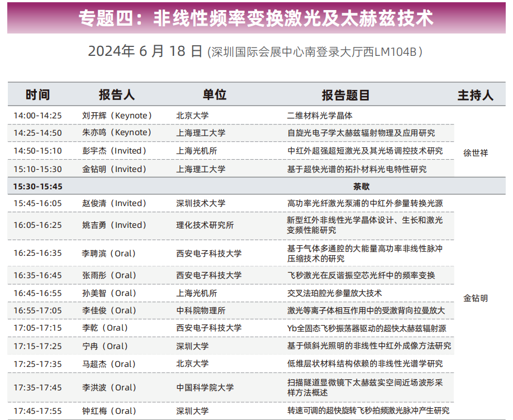Image resolution: width=513 pixels, height=420 pixels.
Task: Select speaker 钟红梅 (Oral)
Action: [x=110, y=411]
